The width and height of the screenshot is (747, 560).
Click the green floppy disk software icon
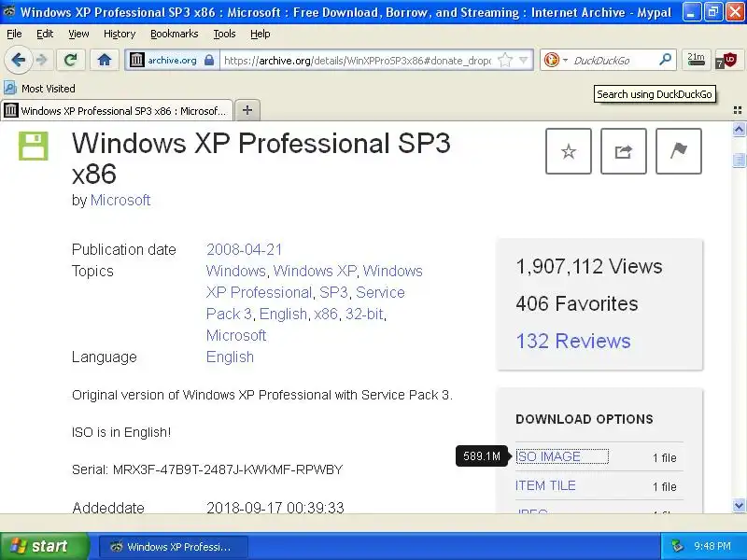coord(34,147)
